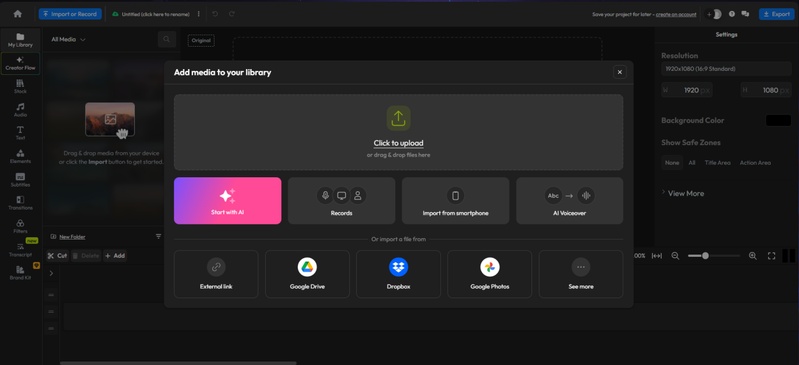Open the help question mark icon
Viewport: 799px width, 365px height.
732,14
